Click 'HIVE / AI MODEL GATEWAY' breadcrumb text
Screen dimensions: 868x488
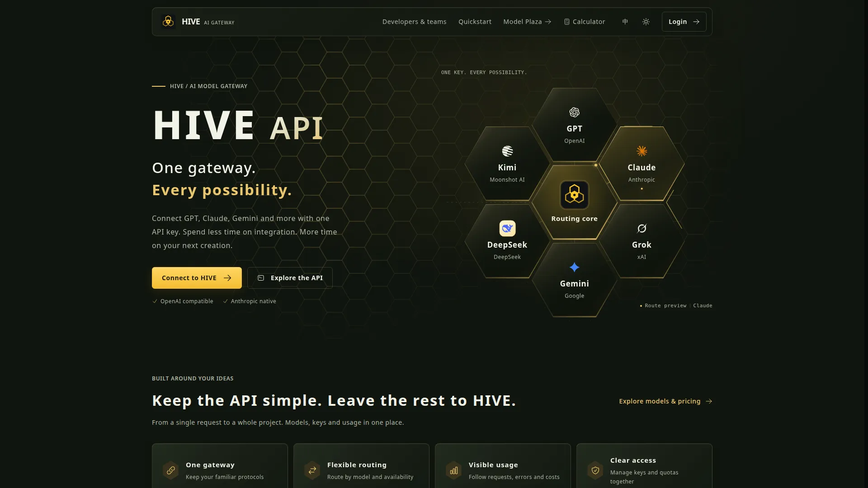pyautogui.click(x=208, y=86)
